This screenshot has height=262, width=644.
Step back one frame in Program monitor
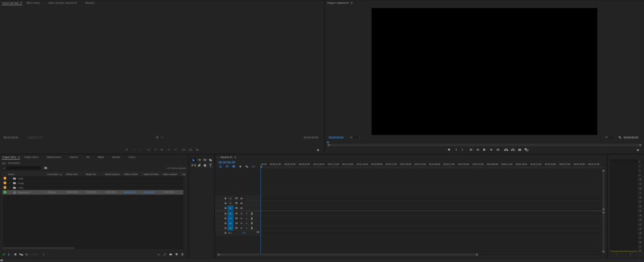tap(478, 150)
